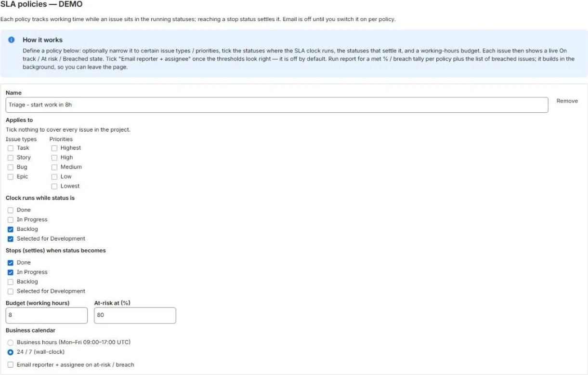This screenshot has width=588, height=375.
Task: Tick the Bug issue type checkbox
Action: point(11,167)
